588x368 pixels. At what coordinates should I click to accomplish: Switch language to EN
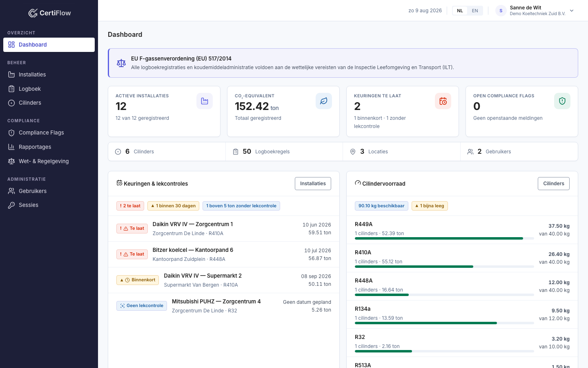pos(475,11)
